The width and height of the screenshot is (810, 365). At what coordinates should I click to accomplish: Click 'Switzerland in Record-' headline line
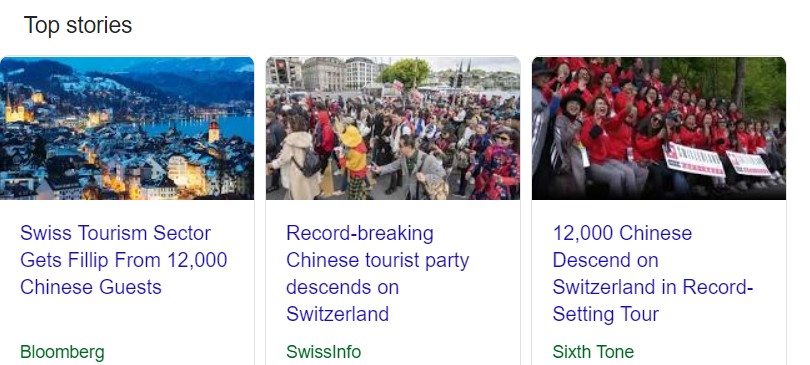(x=653, y=287)
